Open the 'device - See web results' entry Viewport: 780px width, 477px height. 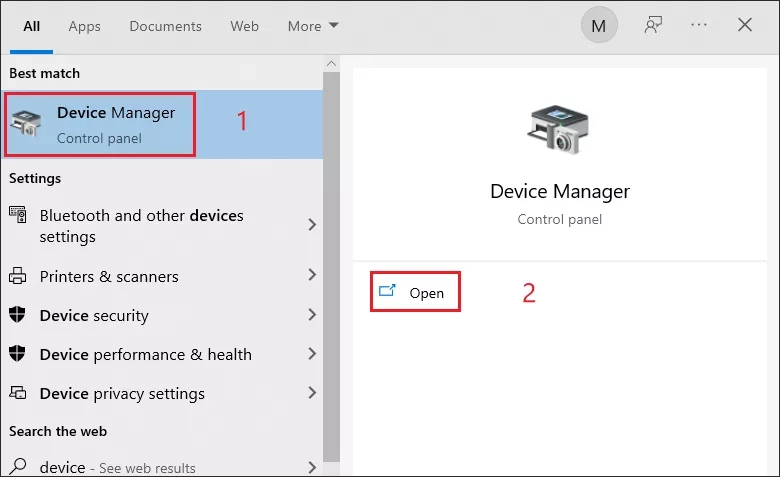162,467
